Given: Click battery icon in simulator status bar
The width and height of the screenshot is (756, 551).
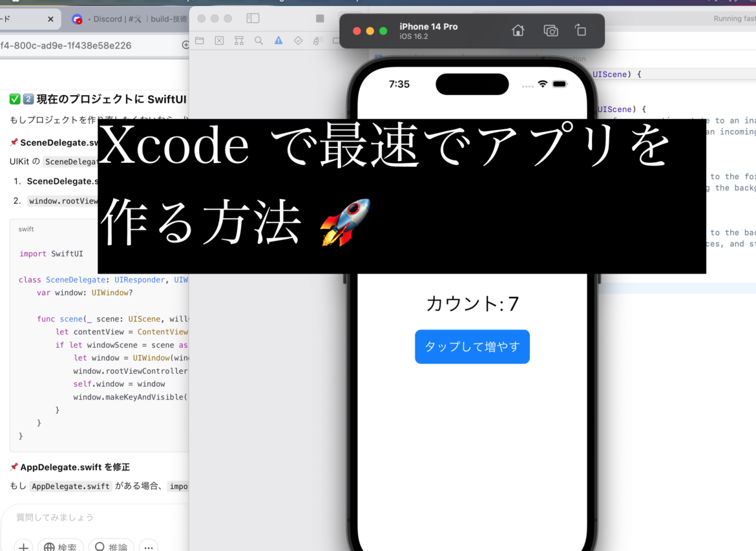Looking at the screenshot, I should (560, 84).
